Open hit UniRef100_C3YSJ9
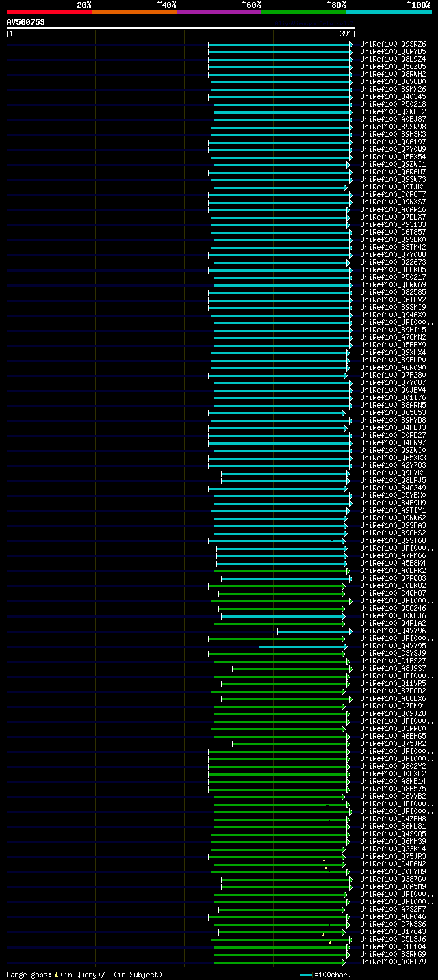Screen dimensions: 438x980 (x=394, y=653)
